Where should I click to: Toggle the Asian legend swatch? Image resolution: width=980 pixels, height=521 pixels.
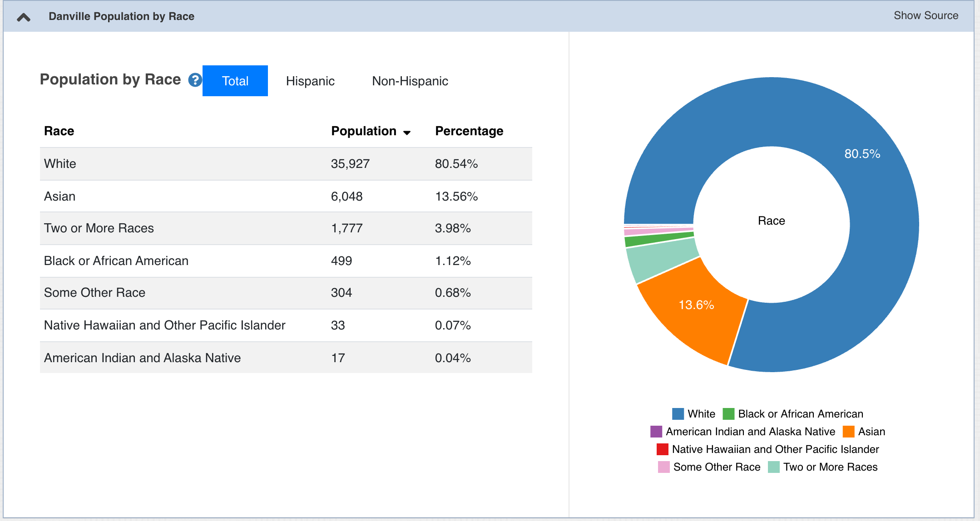(848, 432)
